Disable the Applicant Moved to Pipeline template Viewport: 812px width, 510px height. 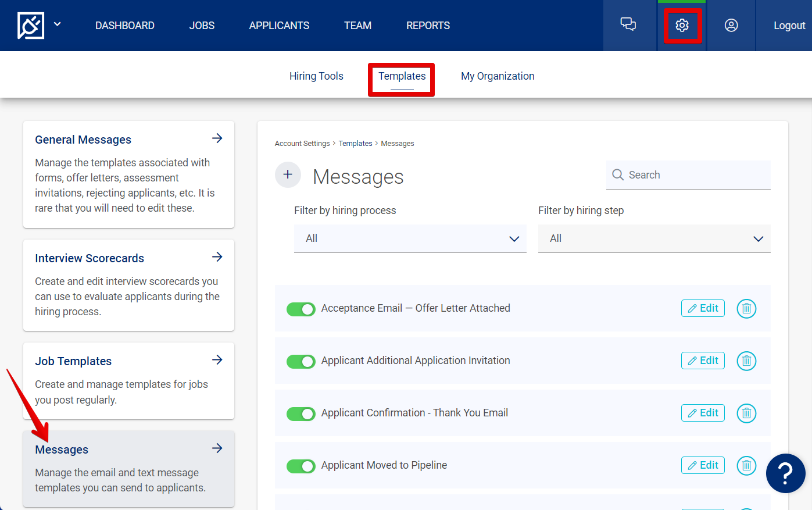pyautogui.click(x=301, y=466)
